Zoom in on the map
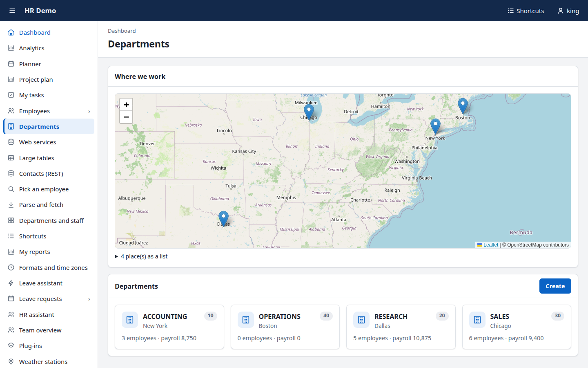Image resolution: width=588 pixels, height=368 pixels. [x=126, y=105]
